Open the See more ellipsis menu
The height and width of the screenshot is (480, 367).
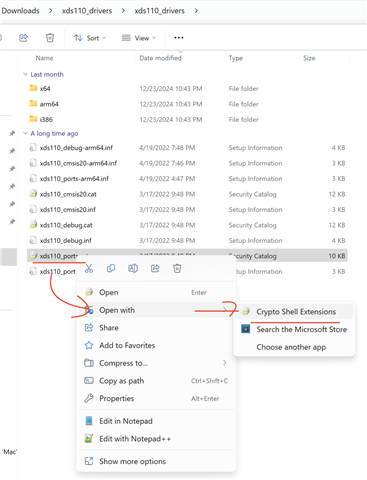click(179, 38)
